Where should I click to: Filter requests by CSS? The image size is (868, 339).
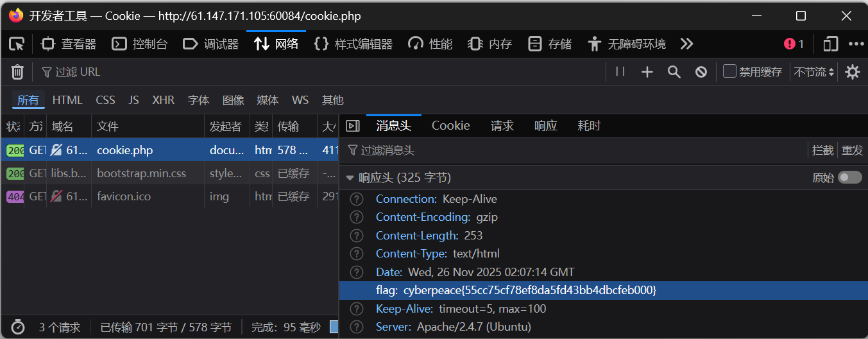tap(105, 100)
